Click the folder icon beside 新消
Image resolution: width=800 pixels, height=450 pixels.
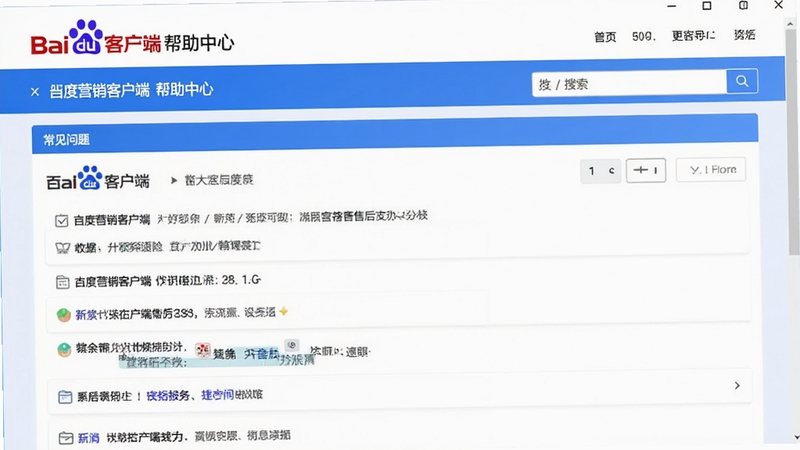pos(65,438)
